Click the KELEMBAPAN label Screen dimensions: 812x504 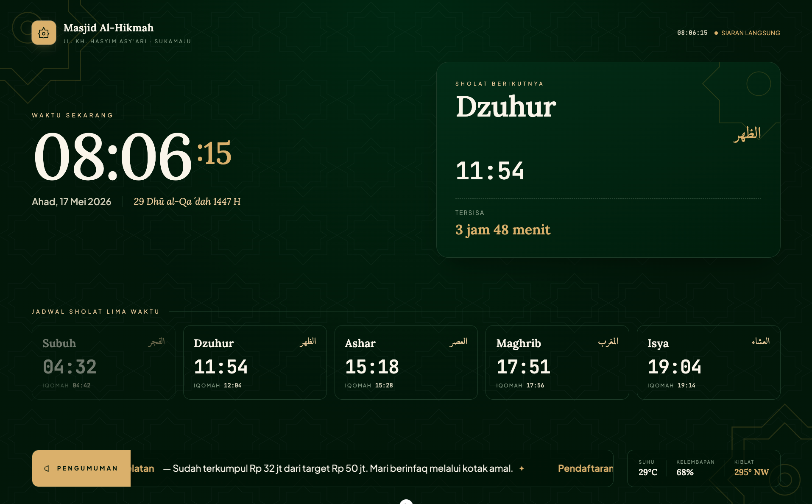(695, 462)
